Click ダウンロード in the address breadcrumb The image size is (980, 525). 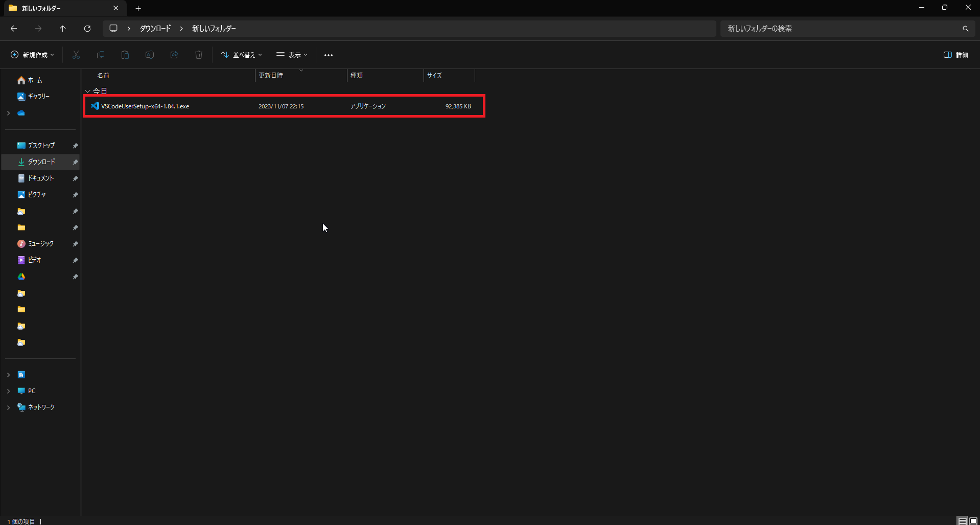tap(155, 29)
